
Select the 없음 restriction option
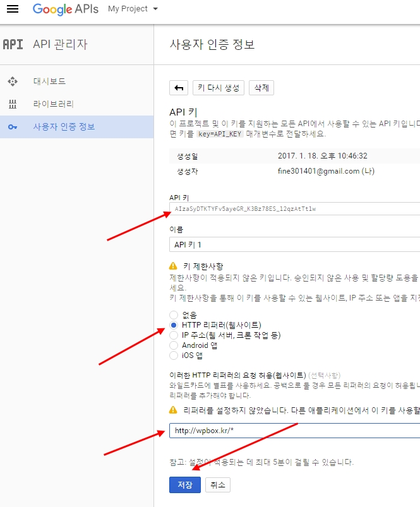[x=174, y=314]
